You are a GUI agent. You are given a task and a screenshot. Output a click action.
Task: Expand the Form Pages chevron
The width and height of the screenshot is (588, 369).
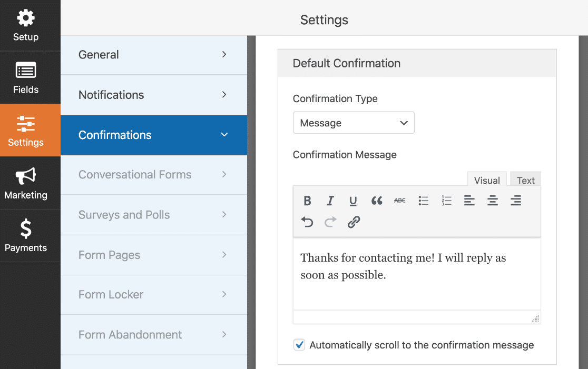coord(224,255)
